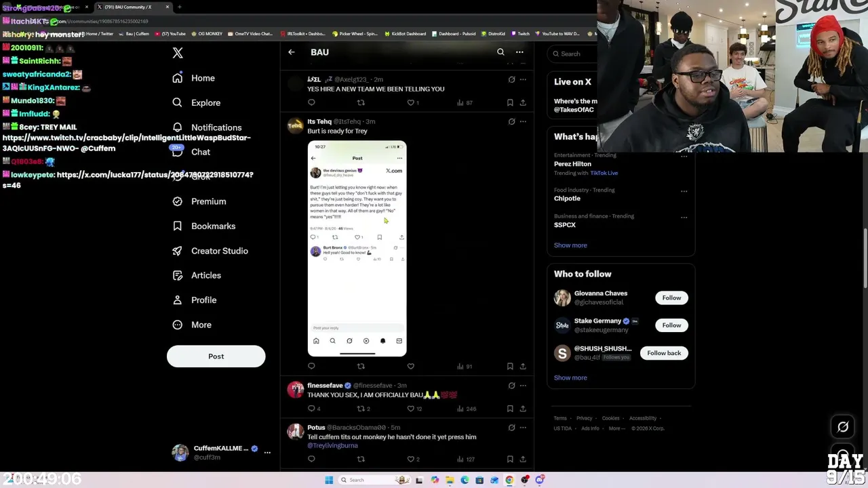Repost the 'YES HIRE A NEW TEAM' post
This screenshot has height=488, width=868.
[361, 102]
